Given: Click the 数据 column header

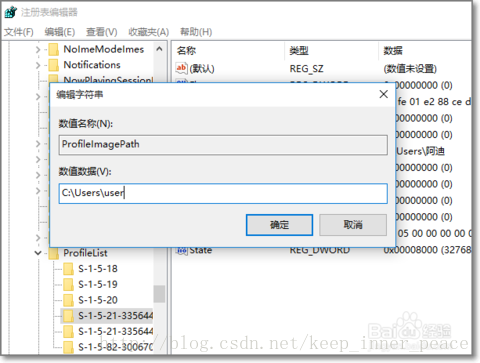Looking at the screenshot, I should coord(393,51).
